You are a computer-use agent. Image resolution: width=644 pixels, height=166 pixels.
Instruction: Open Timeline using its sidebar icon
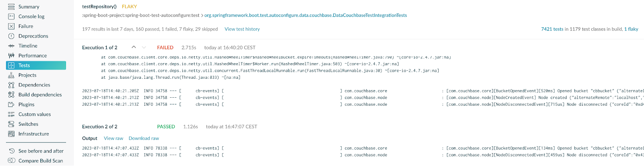[11, 46]
